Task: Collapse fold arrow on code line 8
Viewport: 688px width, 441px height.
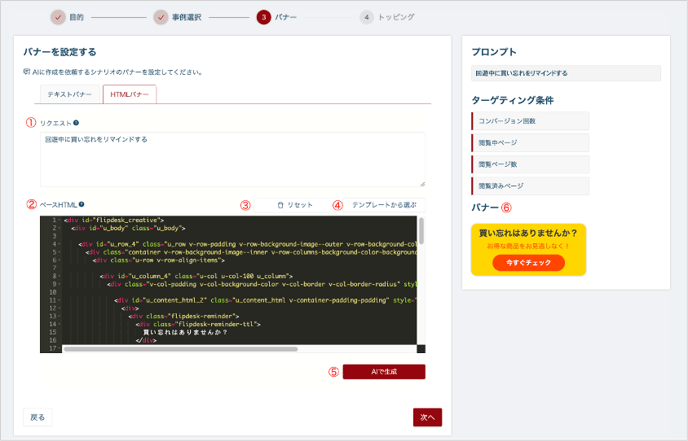Action: click(x=60, y=276)
